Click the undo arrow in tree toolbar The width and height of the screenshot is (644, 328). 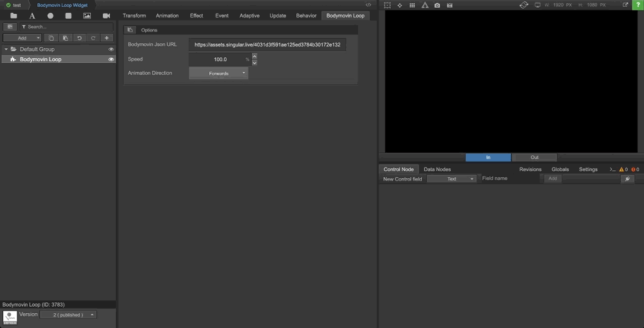[79, 38]
